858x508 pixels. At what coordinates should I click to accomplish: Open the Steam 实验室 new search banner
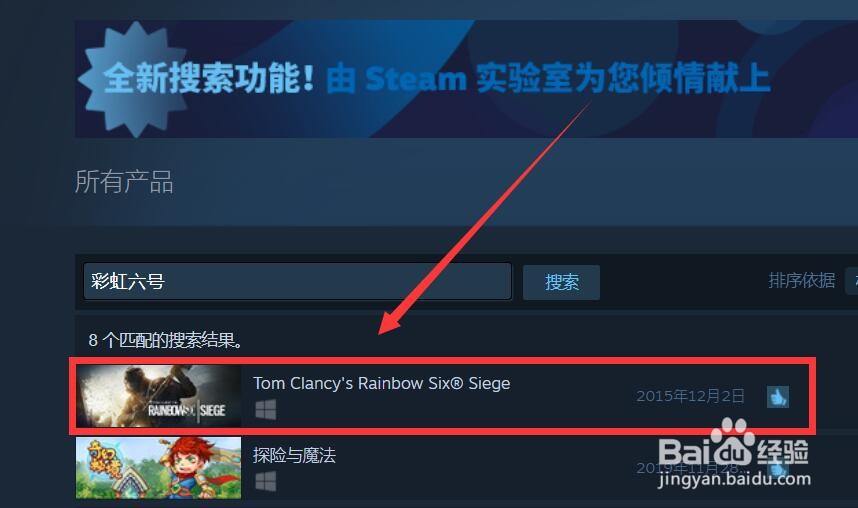click(x=466, y=79)
